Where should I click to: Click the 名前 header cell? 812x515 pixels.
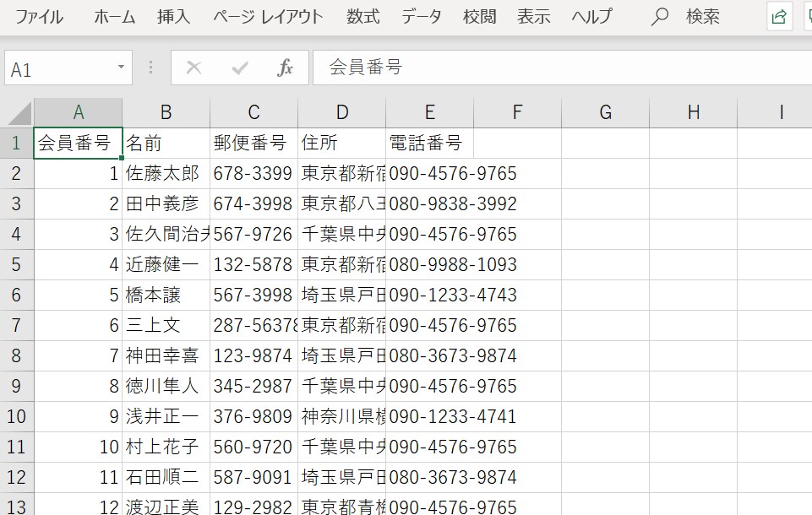[x=166, y=143]
